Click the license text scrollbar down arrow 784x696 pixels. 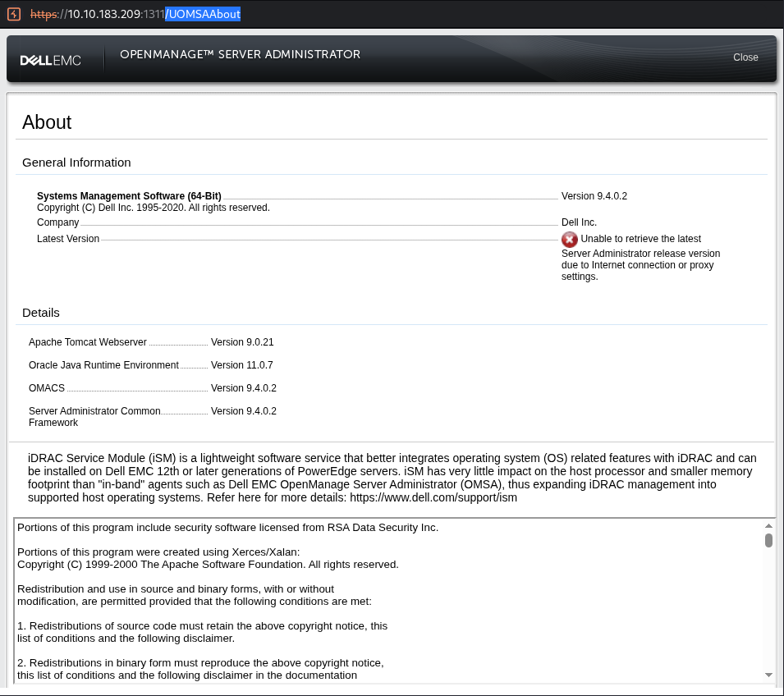click(768, 675)
